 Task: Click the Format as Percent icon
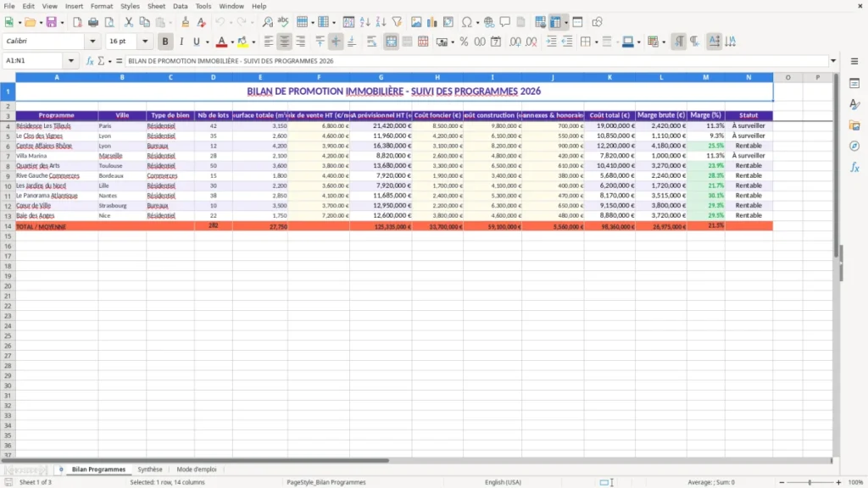tap(464, 42)
